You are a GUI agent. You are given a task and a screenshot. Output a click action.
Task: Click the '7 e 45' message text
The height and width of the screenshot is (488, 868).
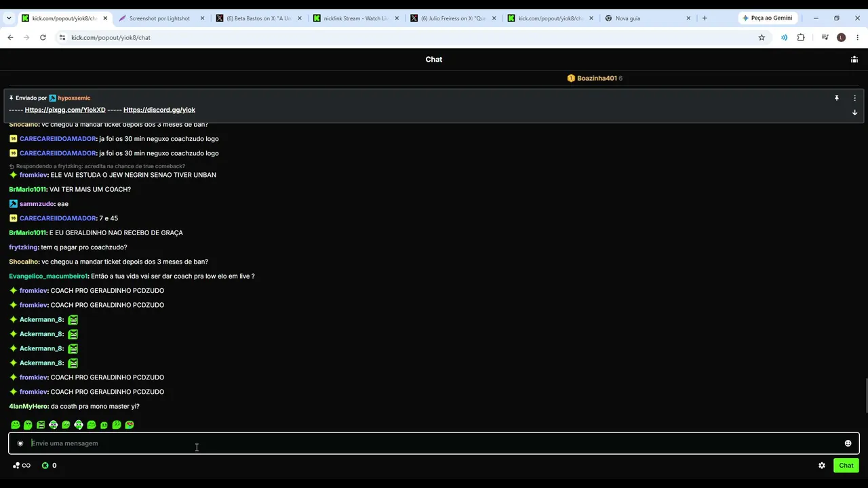pos(108,218)
